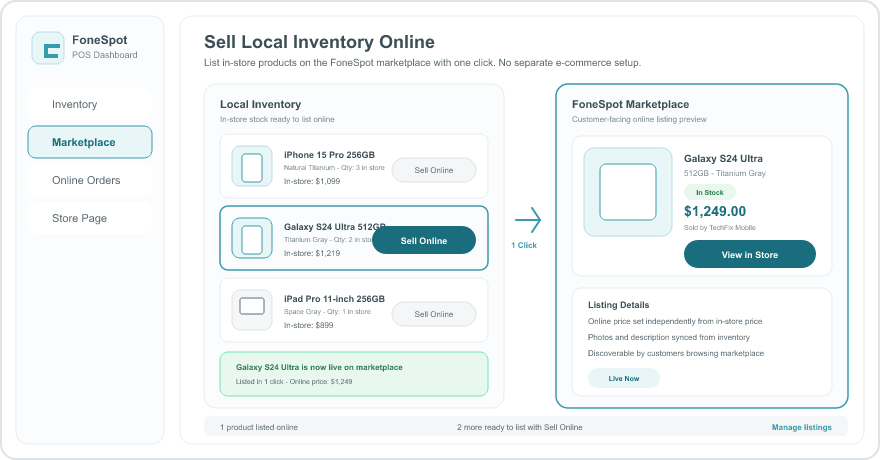Click 'POS Dashboard' subtitle text
The image size is (880, 460).
104,55
